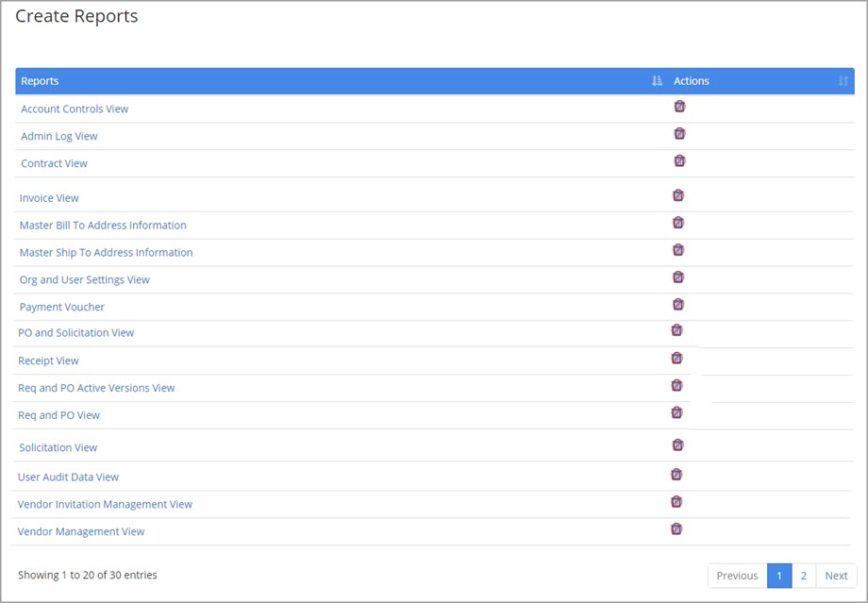Click the trash icon for Vendor Management View

[676, 529]
